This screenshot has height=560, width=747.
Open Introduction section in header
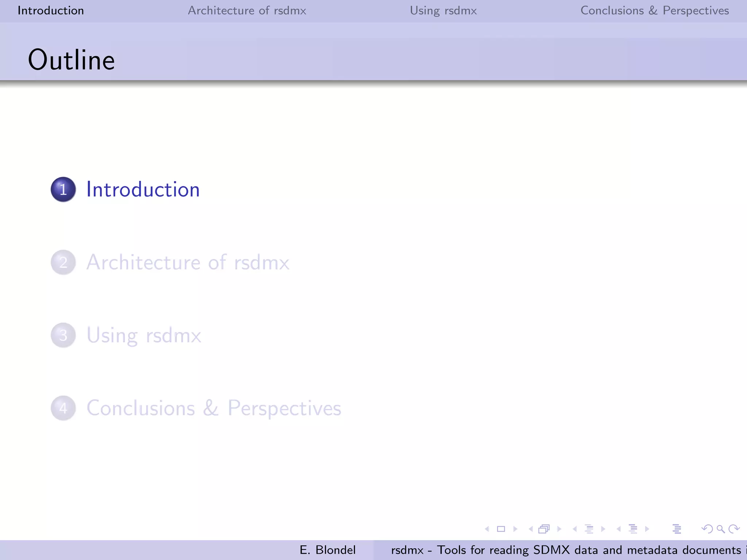(x=51, y=11)
